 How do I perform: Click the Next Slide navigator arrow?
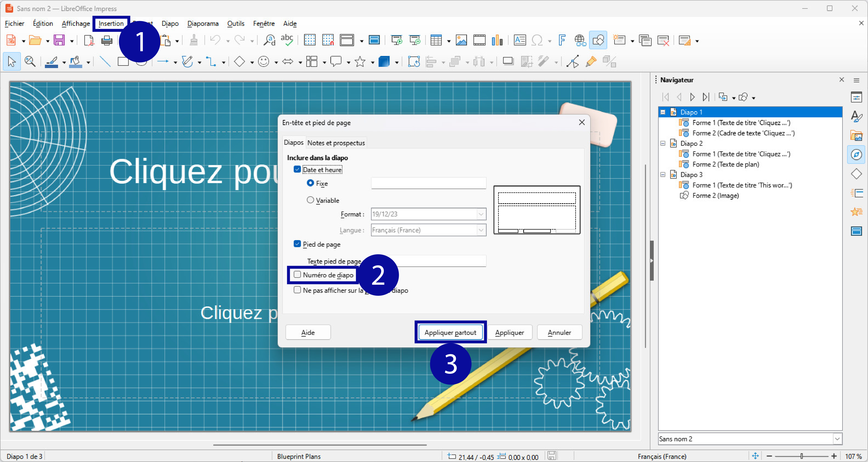pos(692,97)
